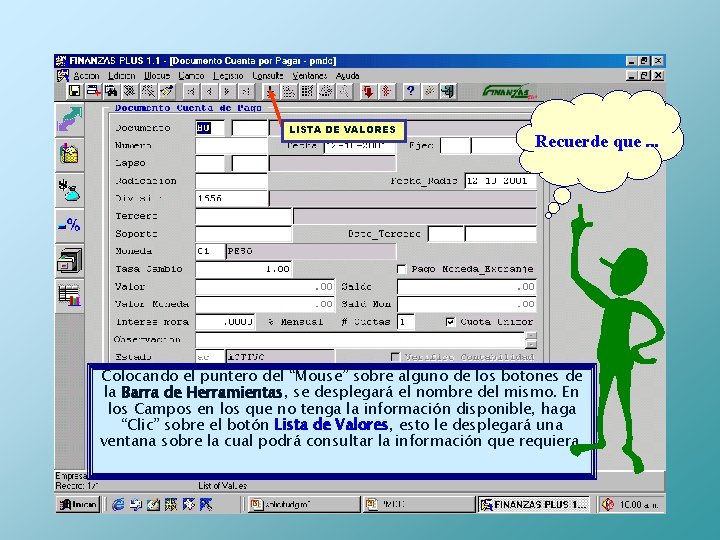This screenshot has width=720, height=540.
Task: Open the Accion menu
Action: click(x=86, y=76)
